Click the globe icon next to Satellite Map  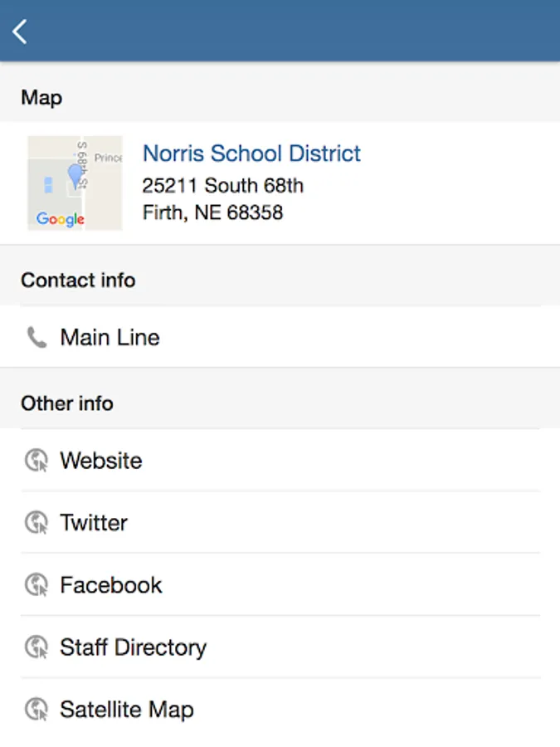tap(37, 710)
